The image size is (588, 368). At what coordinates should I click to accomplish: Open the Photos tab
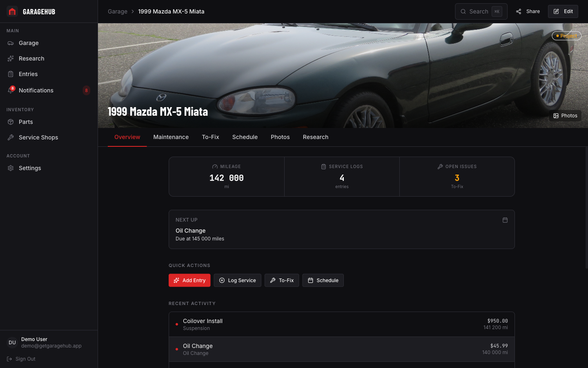click(280, 137)
